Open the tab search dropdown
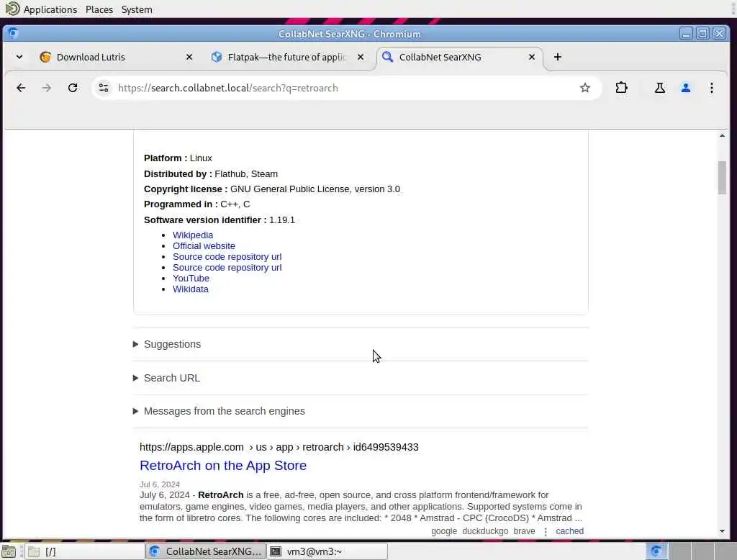The height and width of the screenshot is (560, 737). pyautogui.click(x=19, y=57)
